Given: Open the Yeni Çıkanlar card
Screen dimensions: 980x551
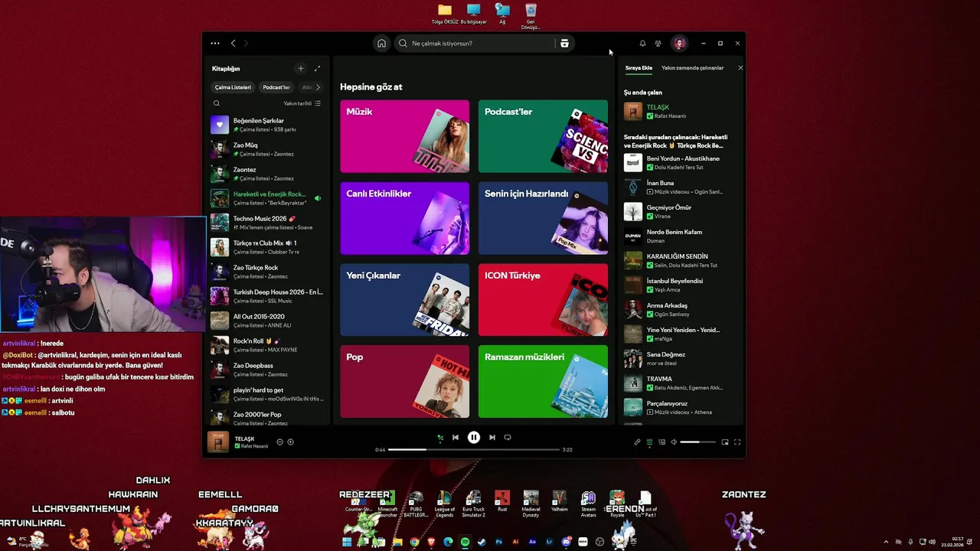Looking at the screenshot, I should click(x=405, y=300).
